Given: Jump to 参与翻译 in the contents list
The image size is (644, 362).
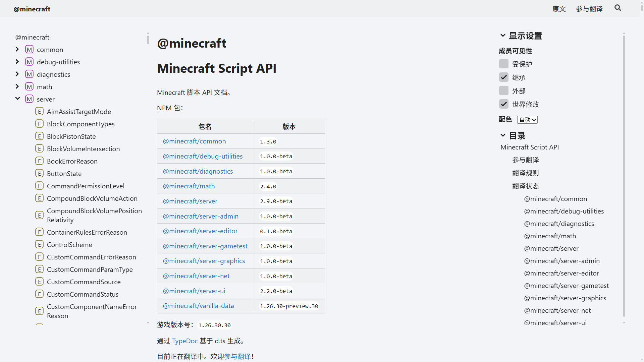Looking at the screenshot, I should (526, 160).
